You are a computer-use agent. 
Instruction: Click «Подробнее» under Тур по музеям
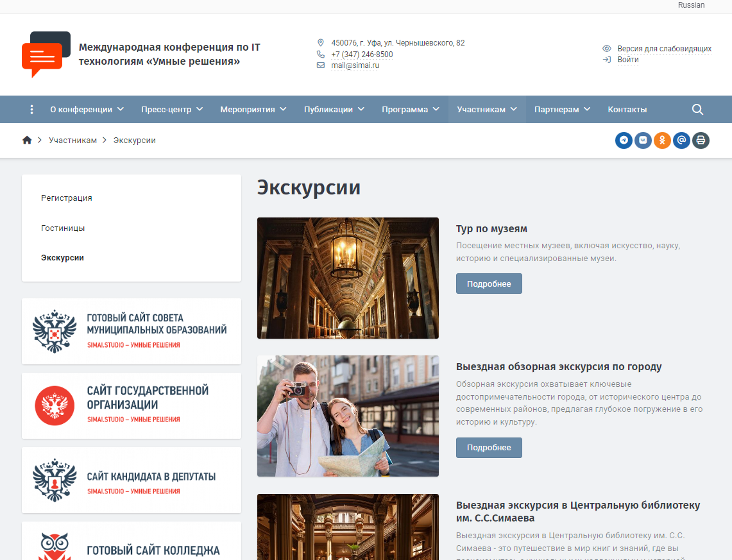coord(489,284)
